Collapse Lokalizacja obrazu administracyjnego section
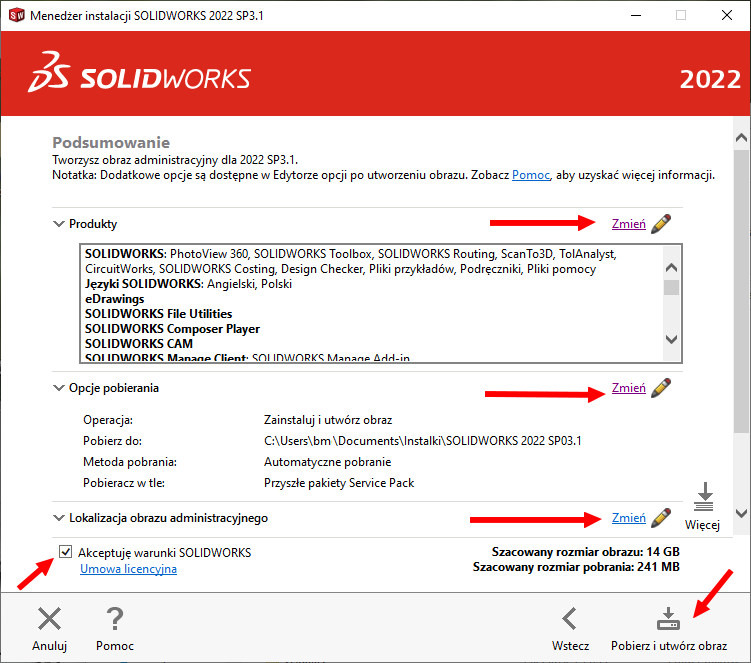The width and height of the screenshot is (751, 663). pos(58,518)
